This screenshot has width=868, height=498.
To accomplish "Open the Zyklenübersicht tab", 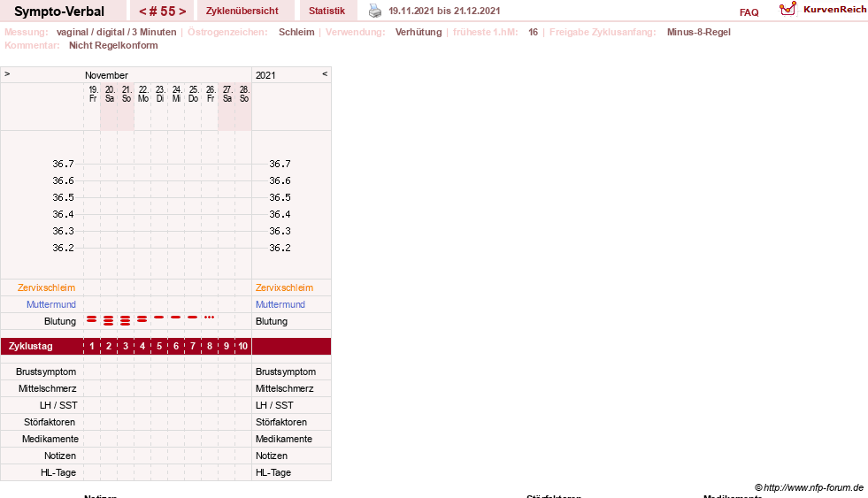I will click(242, 11).
